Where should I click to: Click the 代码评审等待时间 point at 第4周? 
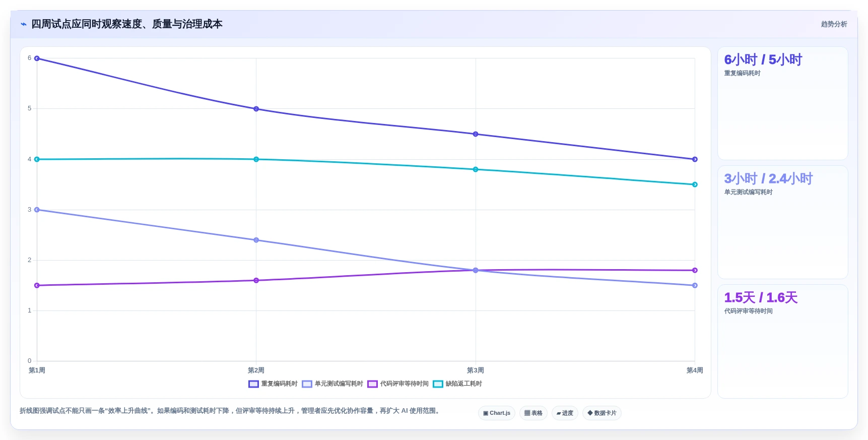point(695,270)
